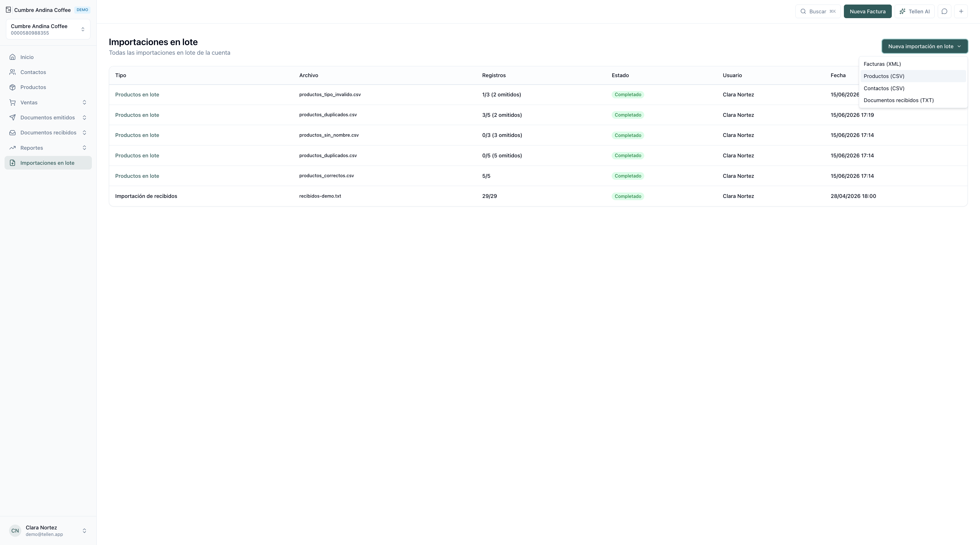Open Productos en lote link with 0/5 records
The height and width of the screenshot is (545, 980).
tap(137, 156)
